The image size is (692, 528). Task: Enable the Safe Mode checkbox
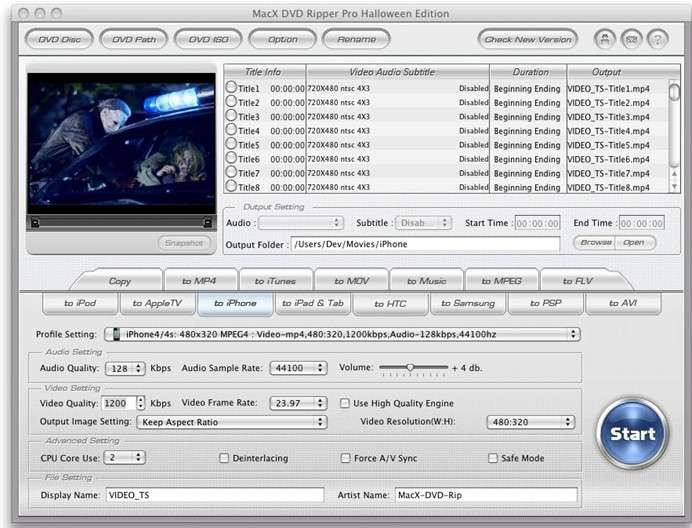pos(493,458)
